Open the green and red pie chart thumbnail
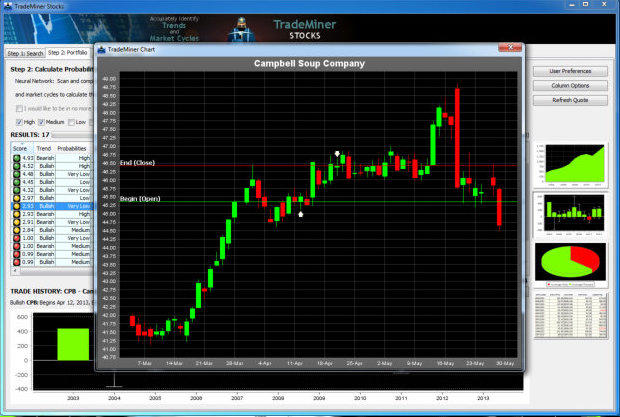The width and height of the screenshot is (620, 417). click(571, 264)
